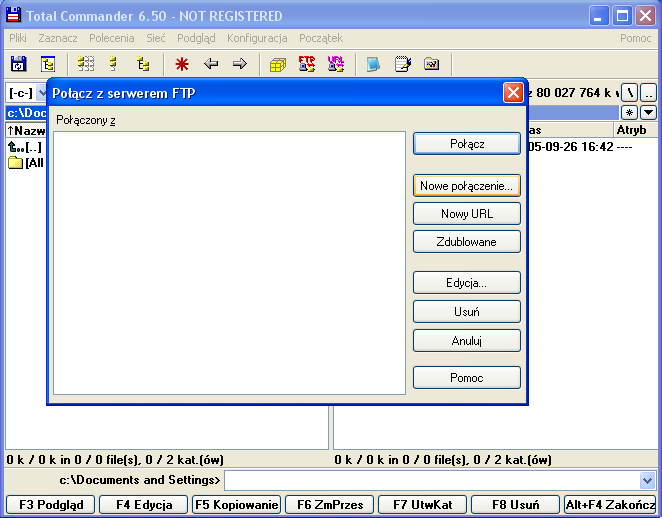Close the FTP connection dialog

click(x=513, y=92)
